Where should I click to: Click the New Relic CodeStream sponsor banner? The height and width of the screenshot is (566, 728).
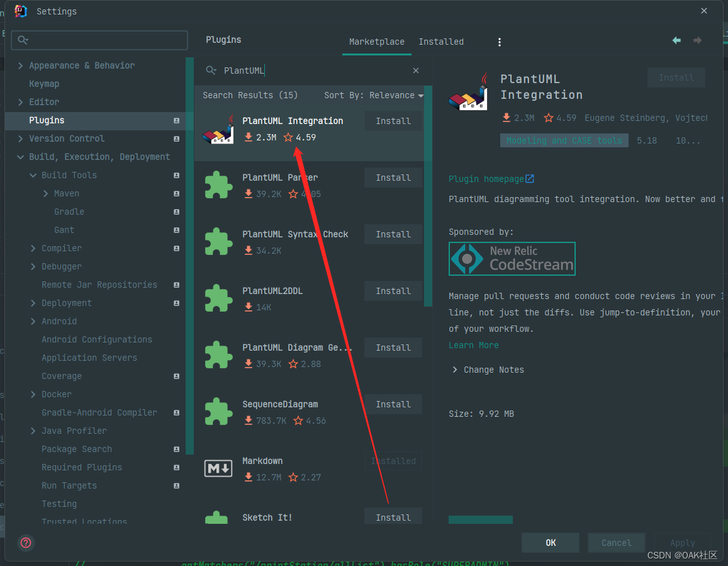click(x=512, y=259)
